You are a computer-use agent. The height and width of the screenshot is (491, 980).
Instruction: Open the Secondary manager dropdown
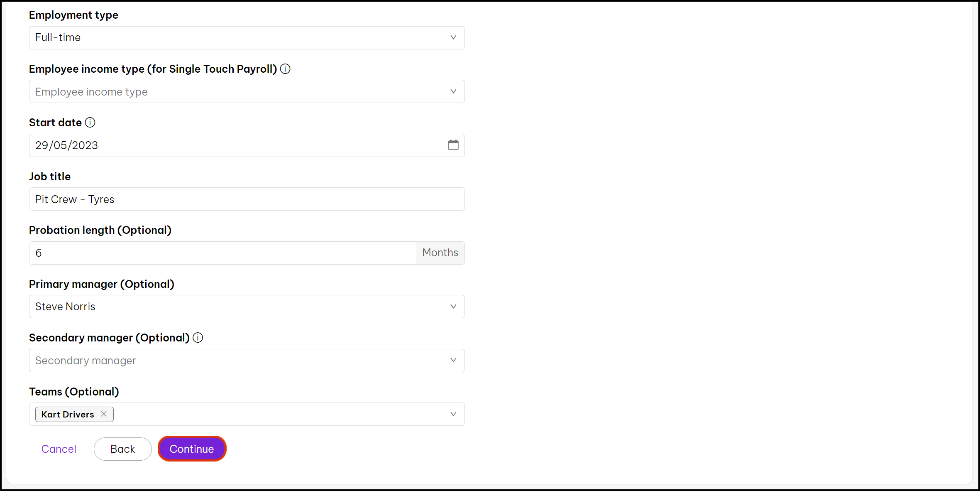click(247, 361)
